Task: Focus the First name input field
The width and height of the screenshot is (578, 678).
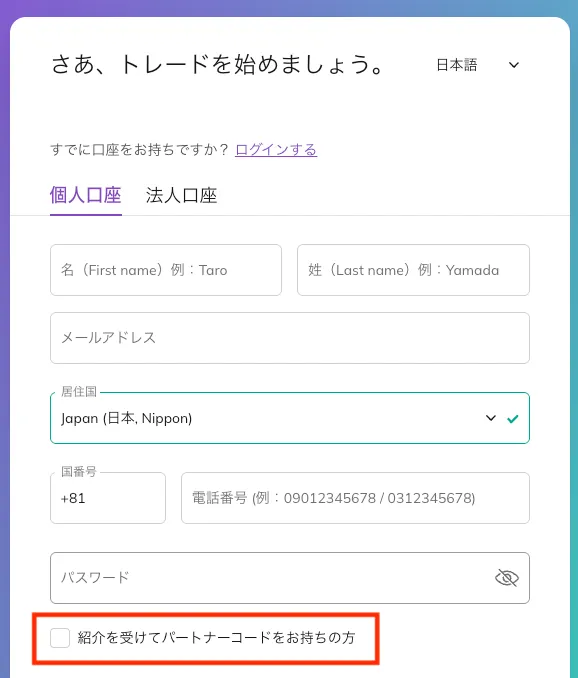Action: click(166, 270)
